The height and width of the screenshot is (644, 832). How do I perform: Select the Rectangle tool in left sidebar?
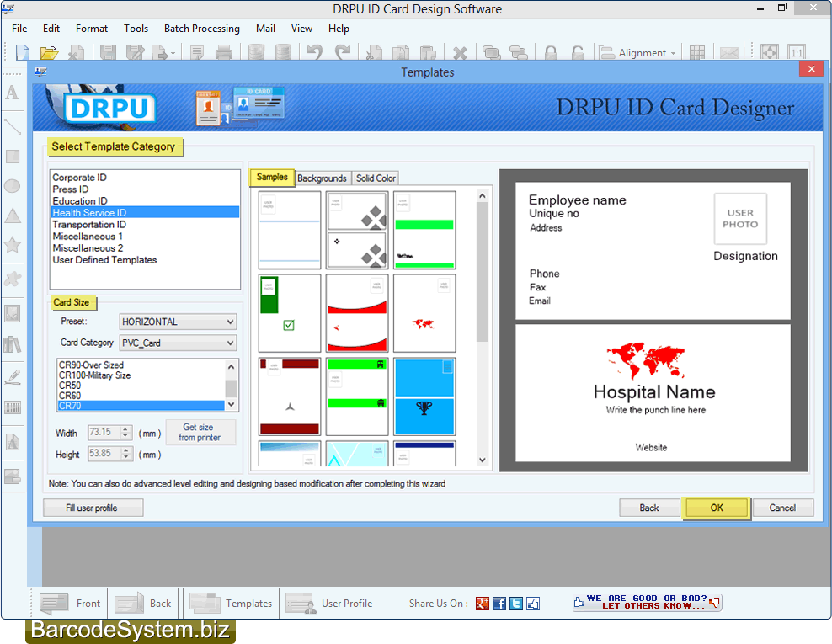pyautogui.click(x=12, y=157)
